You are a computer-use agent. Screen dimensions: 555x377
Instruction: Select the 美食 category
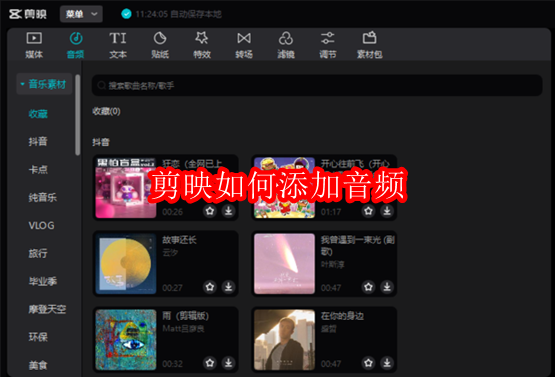pyautogui.click(x=38, y=365)
